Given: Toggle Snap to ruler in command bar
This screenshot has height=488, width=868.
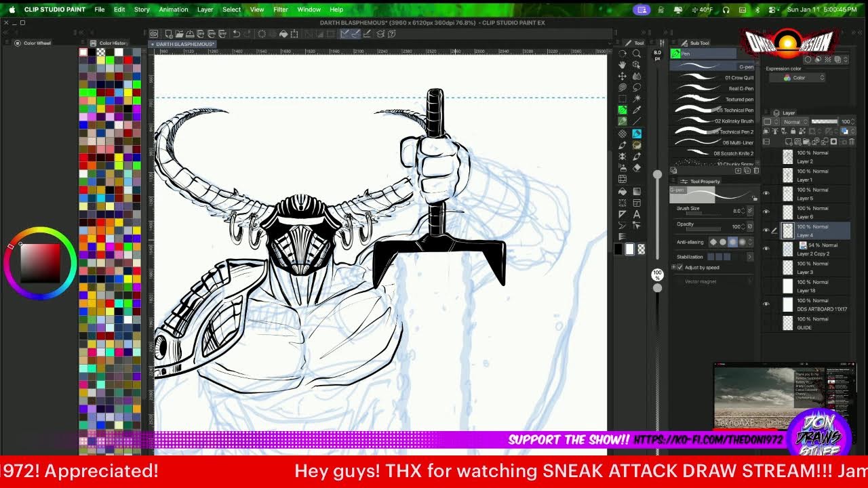Looking at the screenshot, I should (344, 34).
